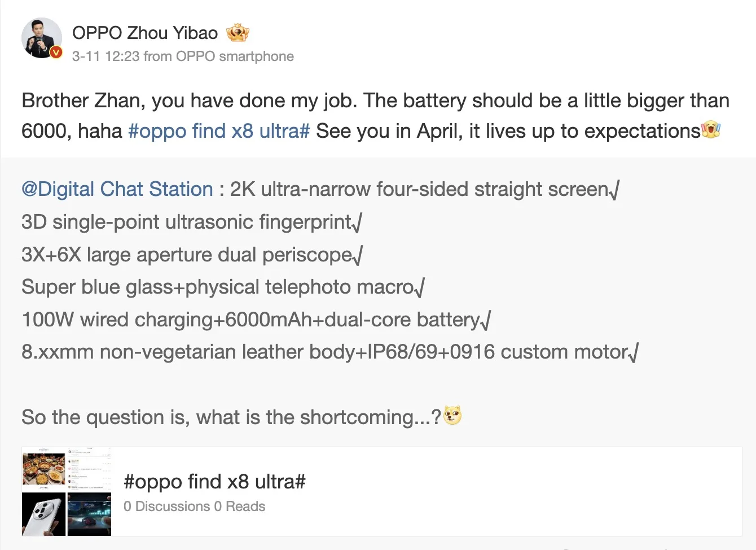Open the 'OPPO Zhou Yibao' username link
Image resolution: width=756 pixels, height=550 pixels.
click(145, 33)
